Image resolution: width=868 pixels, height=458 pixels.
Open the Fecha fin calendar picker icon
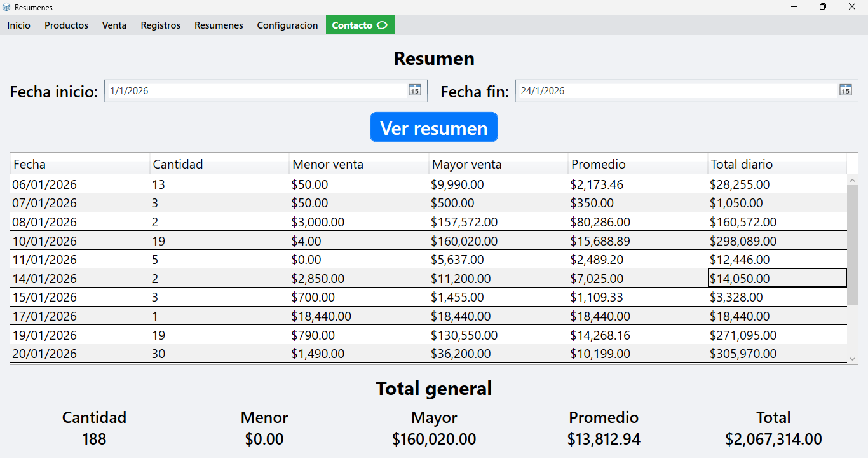(845, 90)
